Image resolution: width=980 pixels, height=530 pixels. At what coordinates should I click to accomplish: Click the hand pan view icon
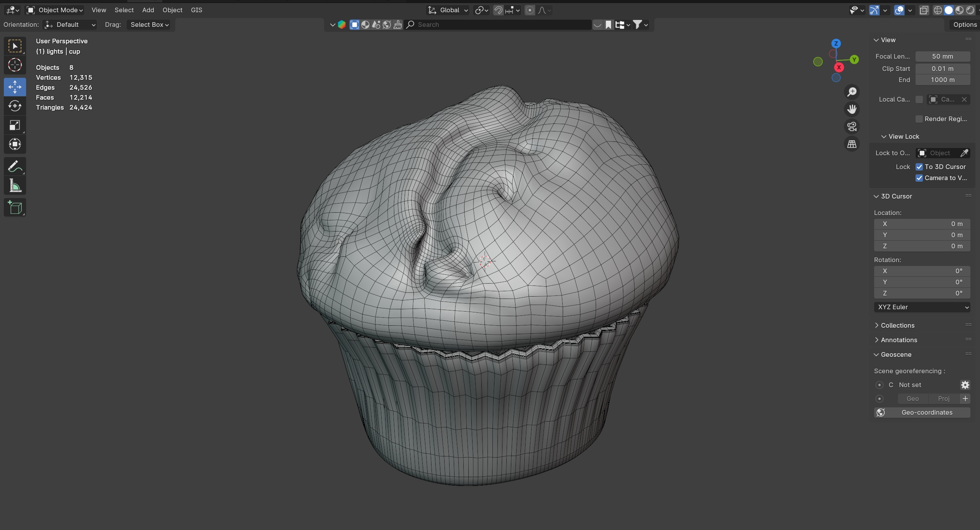pyautogui.click(x=852, y=109)
